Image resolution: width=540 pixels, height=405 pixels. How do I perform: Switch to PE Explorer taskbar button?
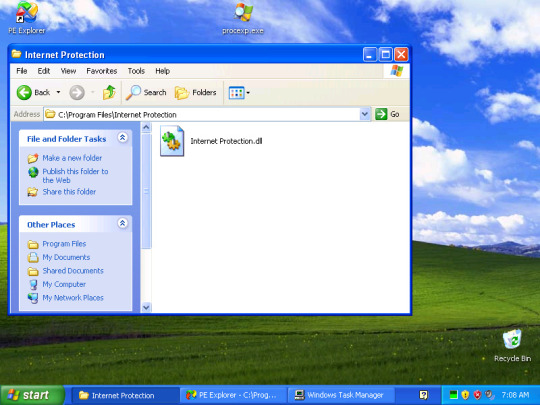[x=233, y=395]
